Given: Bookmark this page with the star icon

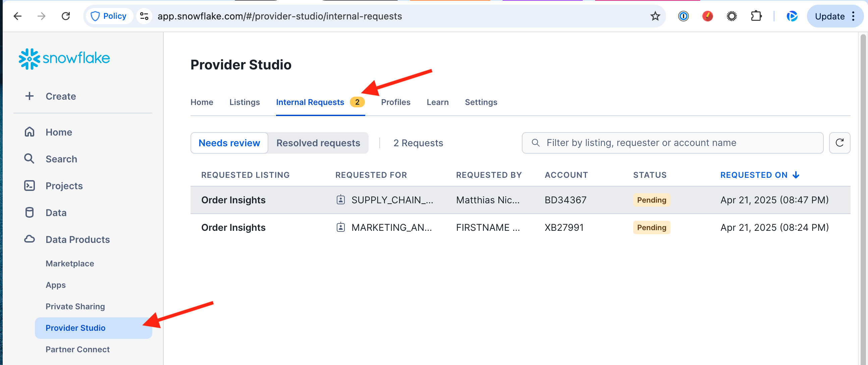Looking at the screenshot, I should tap(655, 16).
